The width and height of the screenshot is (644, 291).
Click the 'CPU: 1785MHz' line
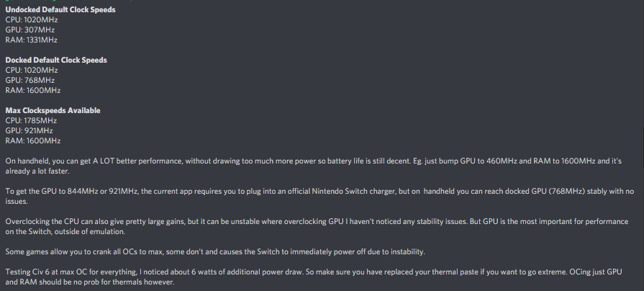[x=31, y=120]
